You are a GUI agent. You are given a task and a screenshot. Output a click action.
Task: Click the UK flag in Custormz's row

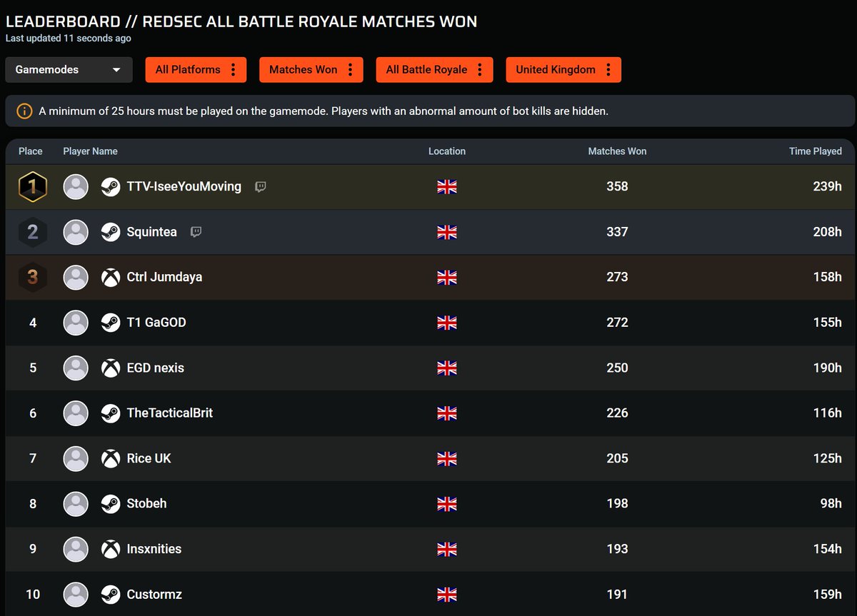coord(447,594)
